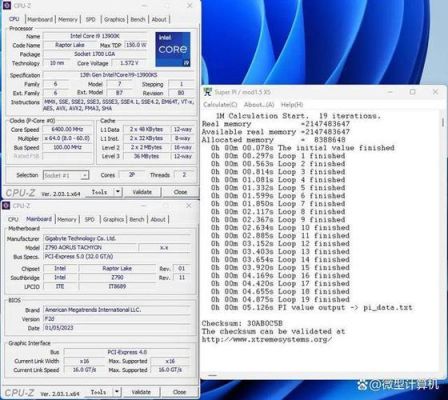Screen dimensions: 448x400
Task: Click Close button in lower CPU-Z window
Action: coord(179,392)
